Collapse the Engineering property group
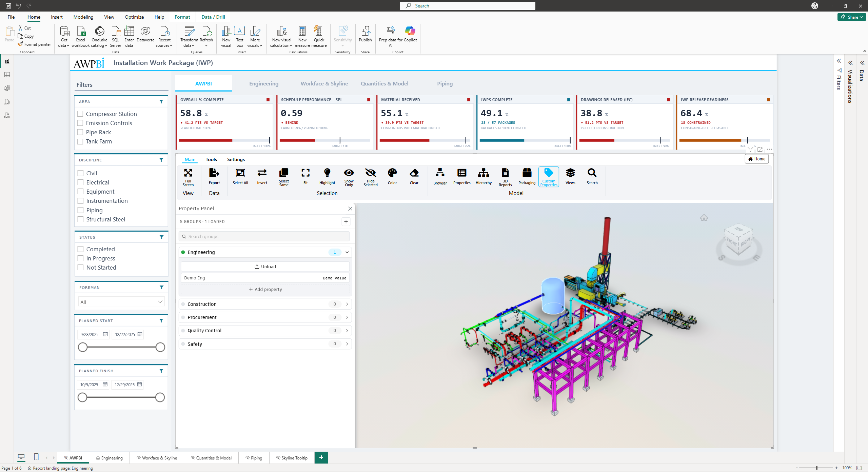868x472 pixels. click(x=347, y=252)
